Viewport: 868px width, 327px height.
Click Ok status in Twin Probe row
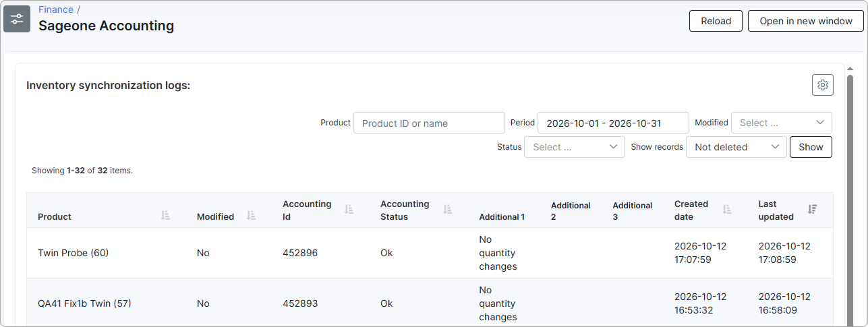click(x=386, y=253)
